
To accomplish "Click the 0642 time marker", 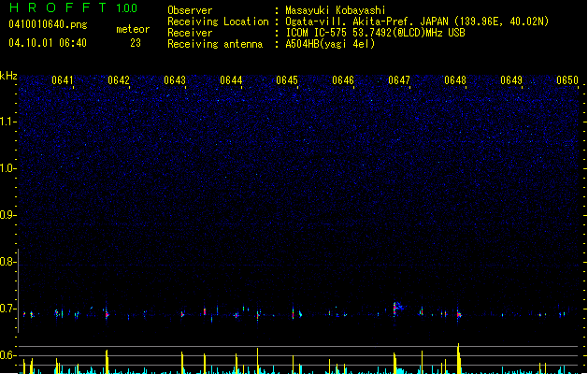I will (x=119, y=80).
